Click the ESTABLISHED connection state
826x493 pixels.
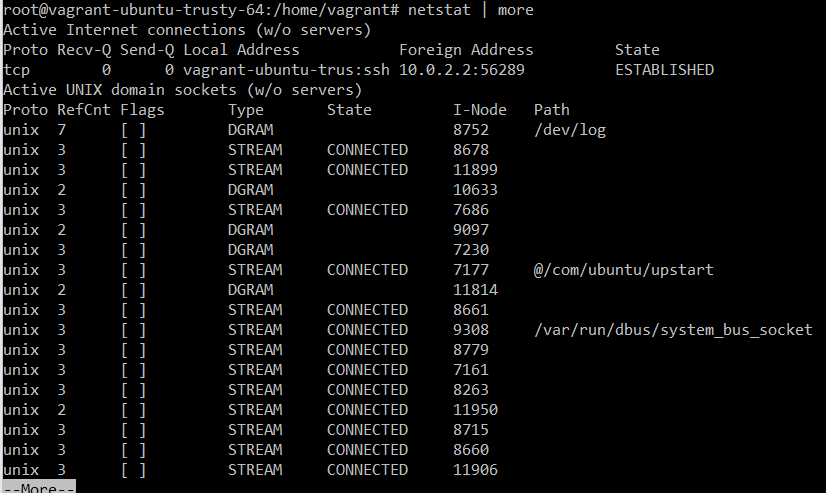tap(664, 70)
